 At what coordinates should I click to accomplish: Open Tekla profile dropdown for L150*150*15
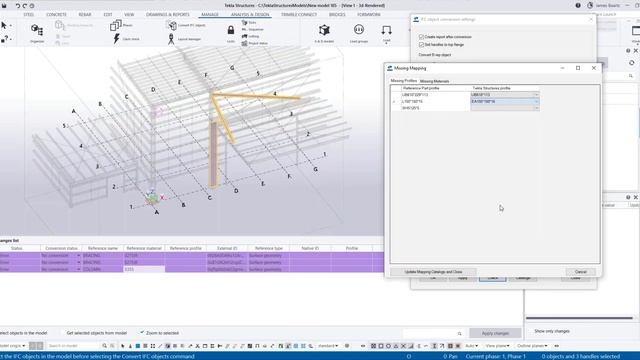click(536, 101)
